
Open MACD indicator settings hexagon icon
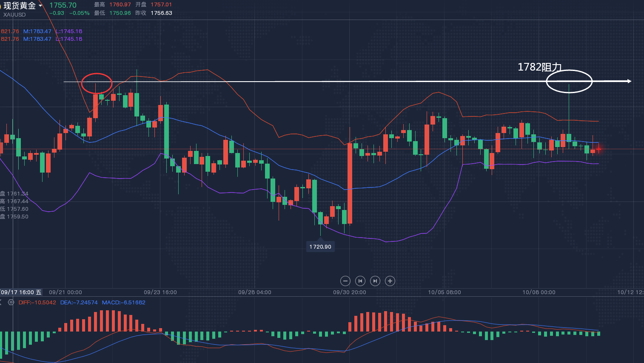click(11, 303)
